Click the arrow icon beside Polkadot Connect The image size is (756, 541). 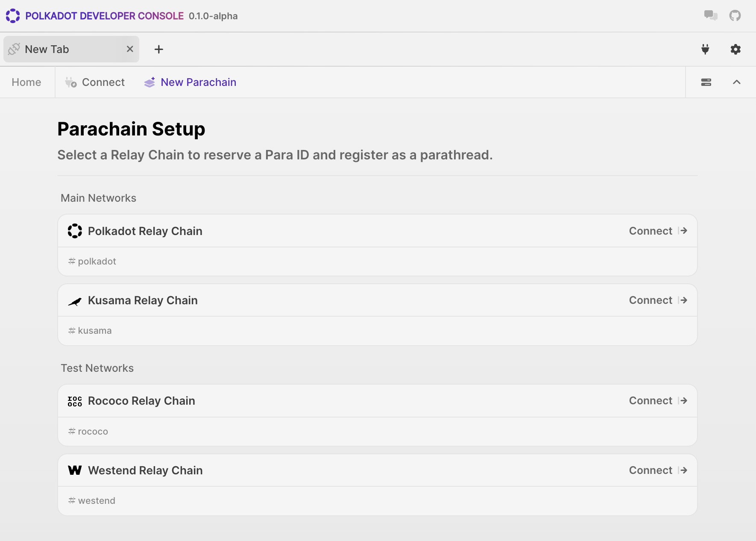click(683, 231)
